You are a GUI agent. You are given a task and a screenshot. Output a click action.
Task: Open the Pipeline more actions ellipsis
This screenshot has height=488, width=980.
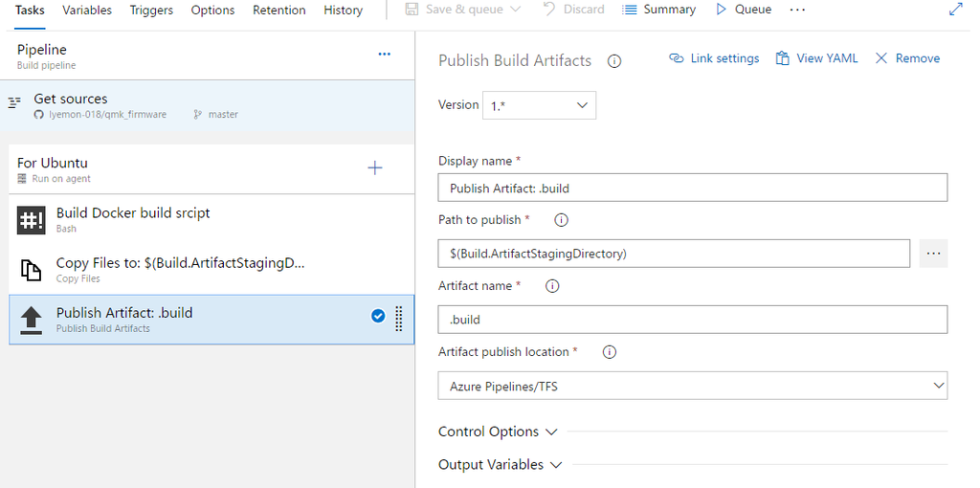[385, 55]
